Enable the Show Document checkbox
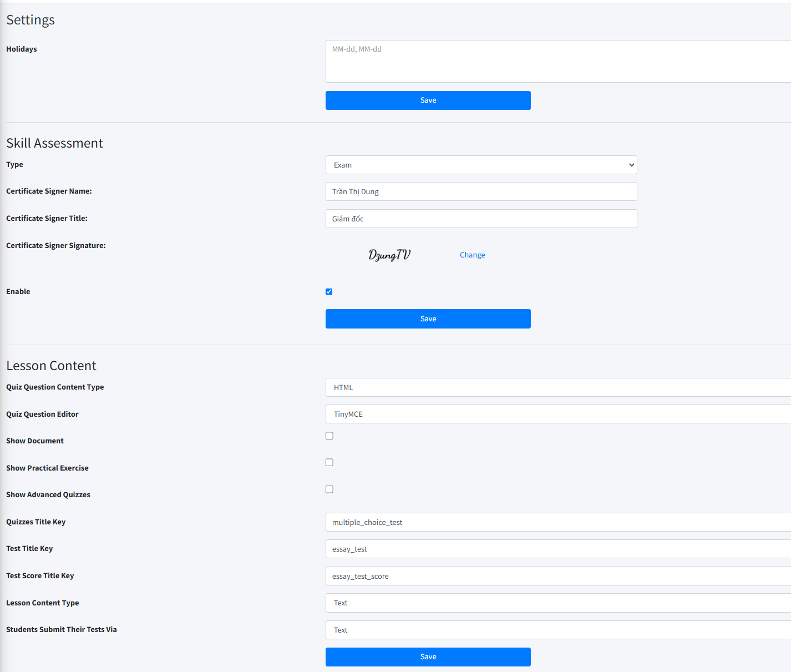This screenshot has width=791, height=672. tap(329, 436)
